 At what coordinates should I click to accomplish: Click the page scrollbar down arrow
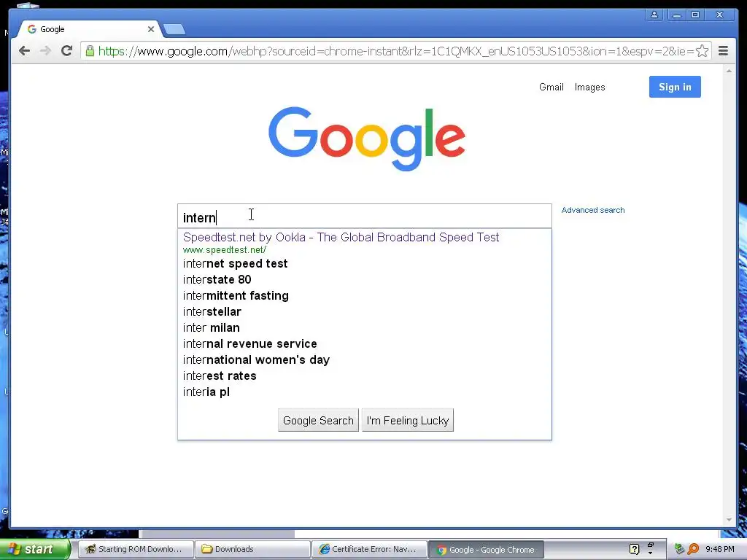pyautogui.click(x=729, y=520)
